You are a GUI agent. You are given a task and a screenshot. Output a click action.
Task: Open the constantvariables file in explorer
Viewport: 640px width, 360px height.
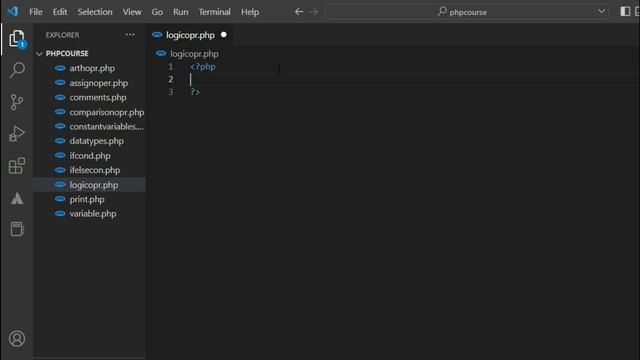tap(106, 127)
